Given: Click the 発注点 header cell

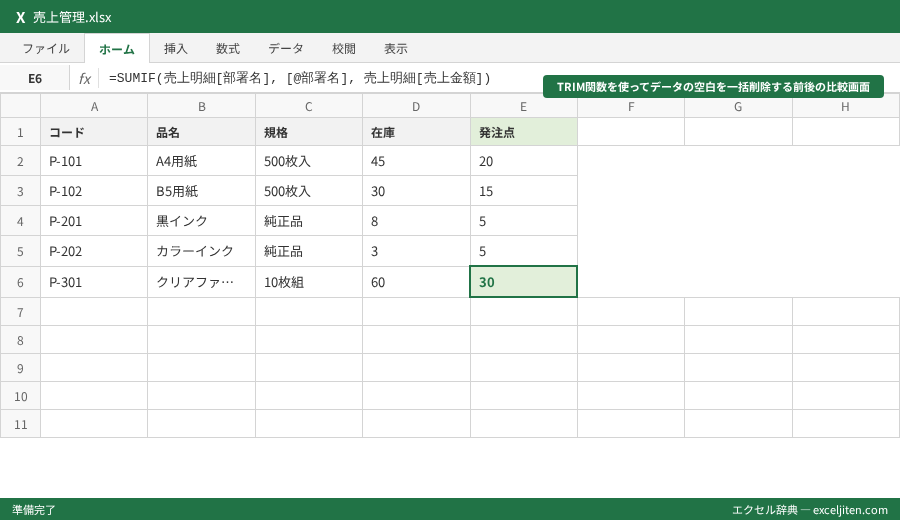Looking at the screenshot, I should click(523, 133).
